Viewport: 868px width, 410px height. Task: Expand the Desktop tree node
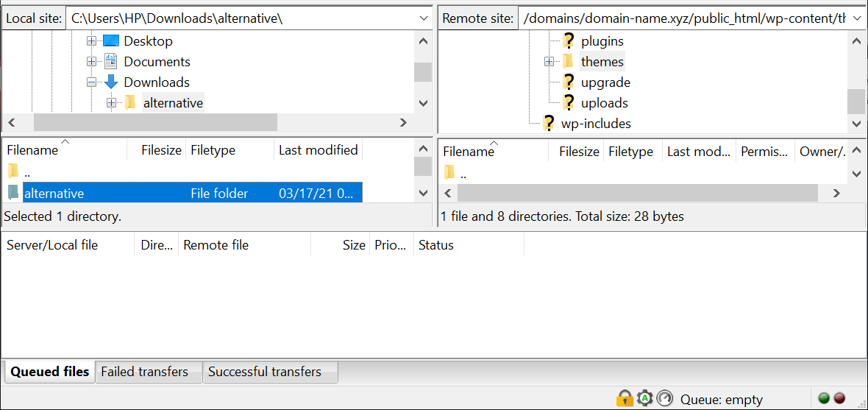[92, 41]
